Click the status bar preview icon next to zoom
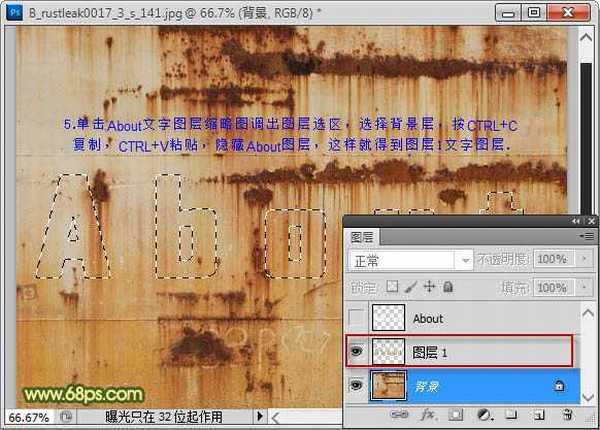This screenshot has height=430, width=600. click(66, 417)
